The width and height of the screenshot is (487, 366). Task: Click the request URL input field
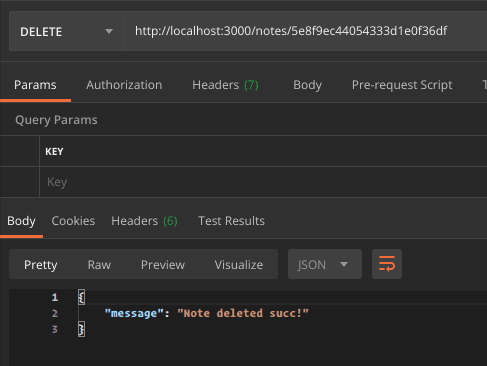click(x=306, y=31)
